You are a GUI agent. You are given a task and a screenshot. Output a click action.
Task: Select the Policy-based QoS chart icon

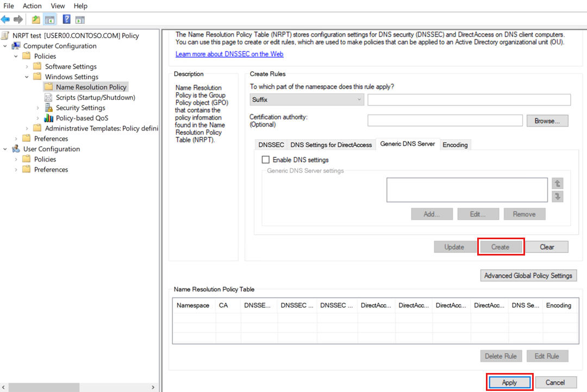tap(48, 118)
